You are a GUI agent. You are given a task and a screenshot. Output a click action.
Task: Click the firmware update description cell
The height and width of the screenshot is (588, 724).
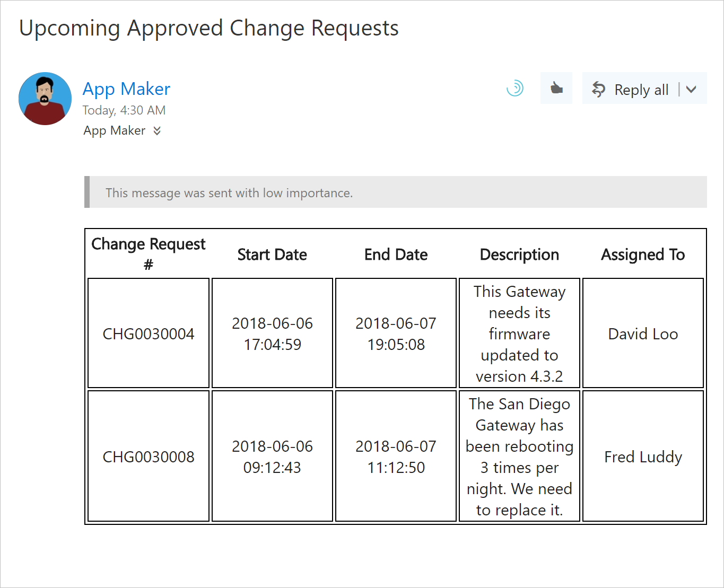coord(519,334)
